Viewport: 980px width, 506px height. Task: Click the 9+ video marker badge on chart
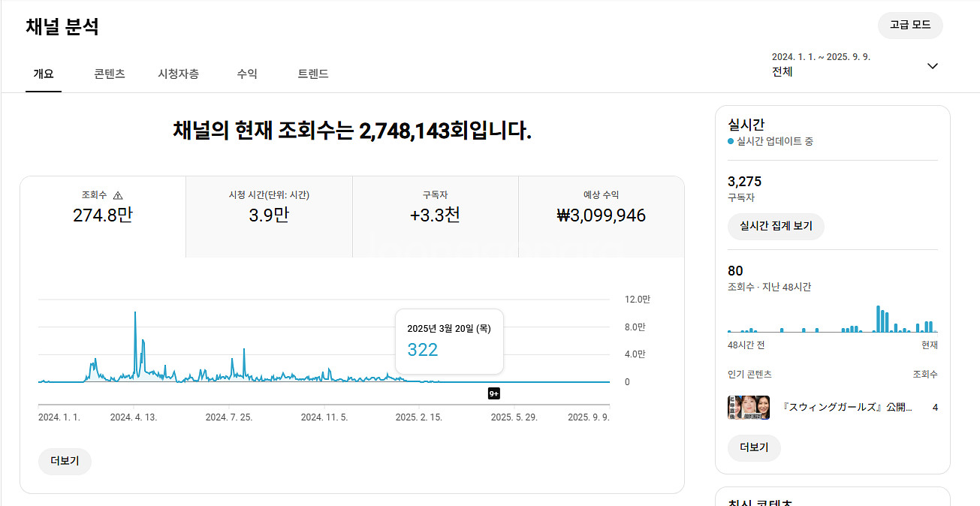pyautogui.click(x=494, y=393)
